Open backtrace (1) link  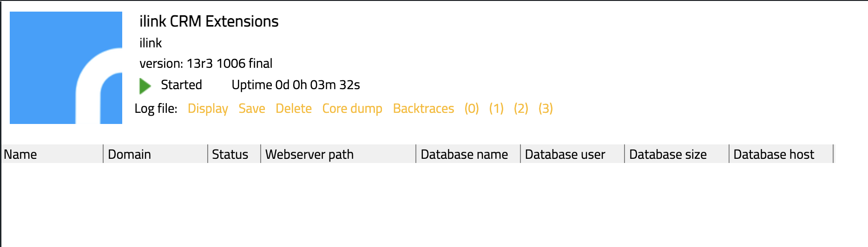click(496, 109)
